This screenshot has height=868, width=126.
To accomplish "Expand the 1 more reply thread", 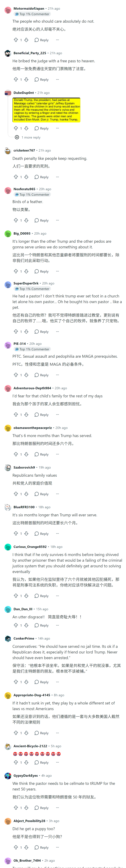I will click(28, 138).
